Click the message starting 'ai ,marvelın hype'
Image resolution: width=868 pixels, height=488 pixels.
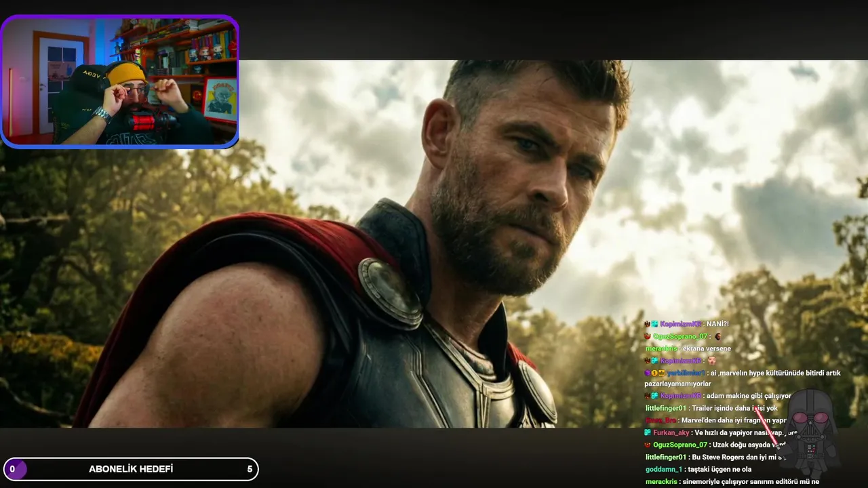(743, 378)
